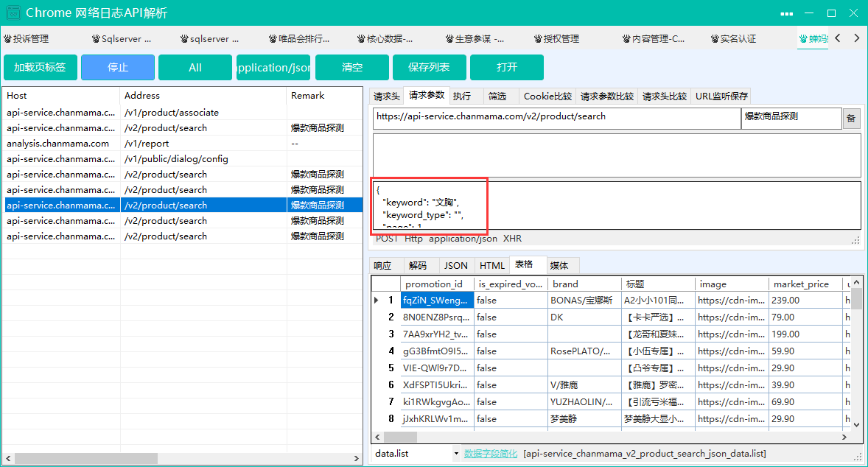The image size is (868, 467).
Task: Switch to the URL监听保存 tab
Action: coord(721,96)
